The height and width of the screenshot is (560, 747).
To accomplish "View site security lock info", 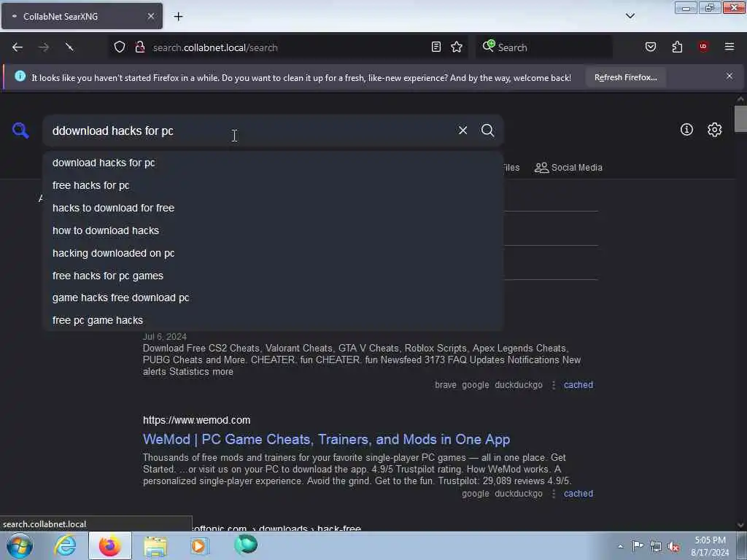I will (x=140, y=47).
